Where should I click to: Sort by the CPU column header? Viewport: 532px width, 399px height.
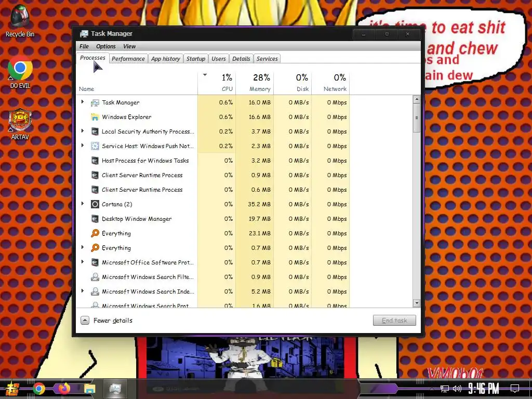click(217, 83)
